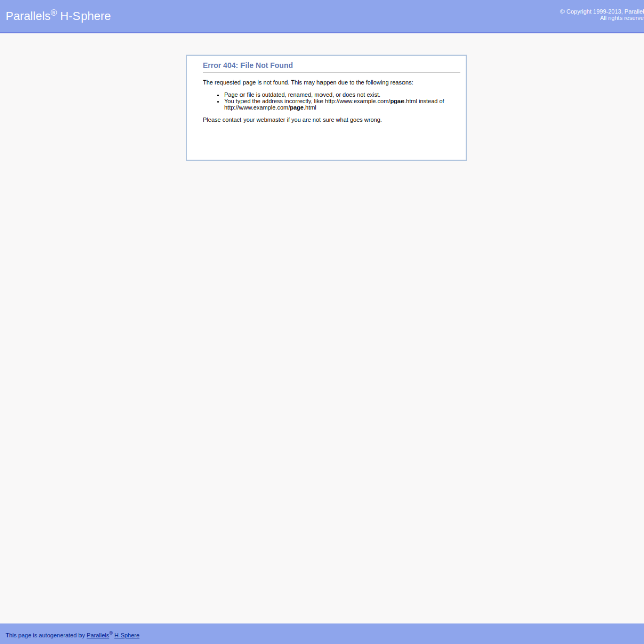Click the 'Please contact your webmaster' sentence
The height and width of the screenshot is (644, 644).
tap(292, 120)
